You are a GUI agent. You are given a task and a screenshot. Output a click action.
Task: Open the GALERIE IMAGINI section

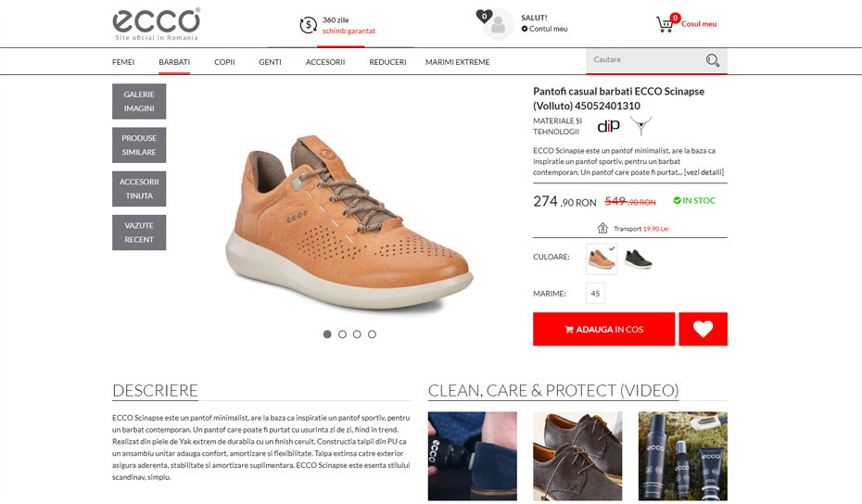point(139,102)
